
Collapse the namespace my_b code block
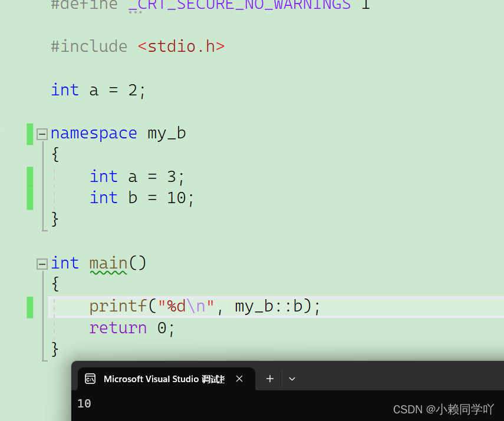coord(42,134)
